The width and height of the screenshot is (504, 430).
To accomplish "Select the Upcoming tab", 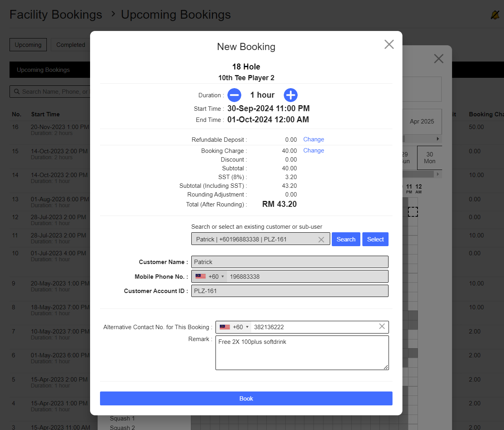I will click(x=28, y=44).
